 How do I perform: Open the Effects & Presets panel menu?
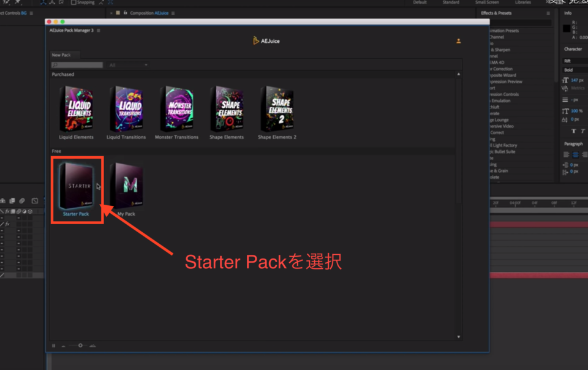click(548, 13)
